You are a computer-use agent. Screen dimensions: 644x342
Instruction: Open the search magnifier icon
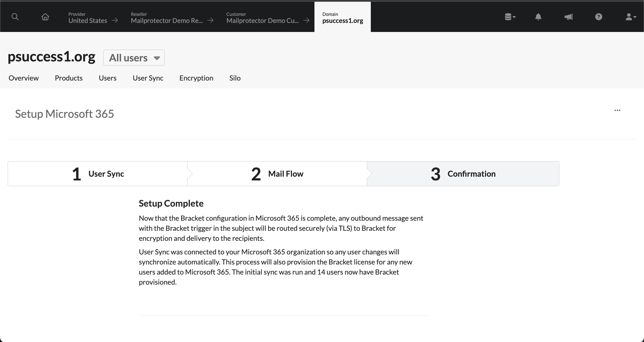[x=15, y=17]
